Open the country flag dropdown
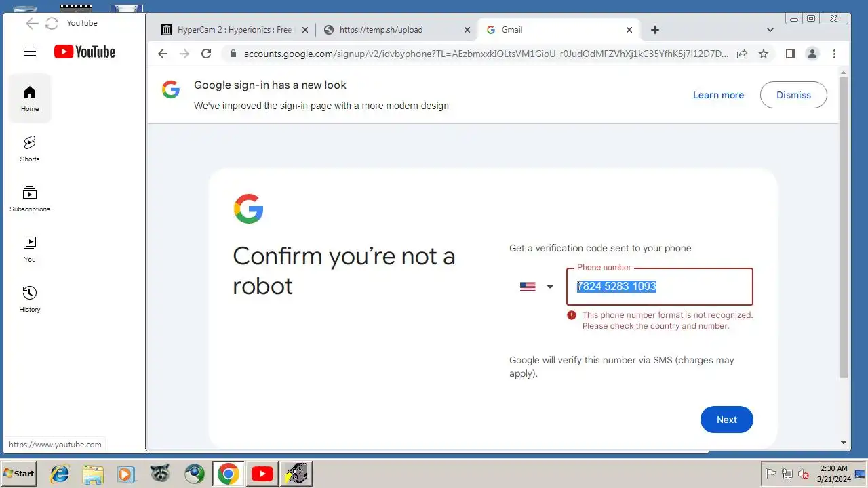 coord(536,287)
